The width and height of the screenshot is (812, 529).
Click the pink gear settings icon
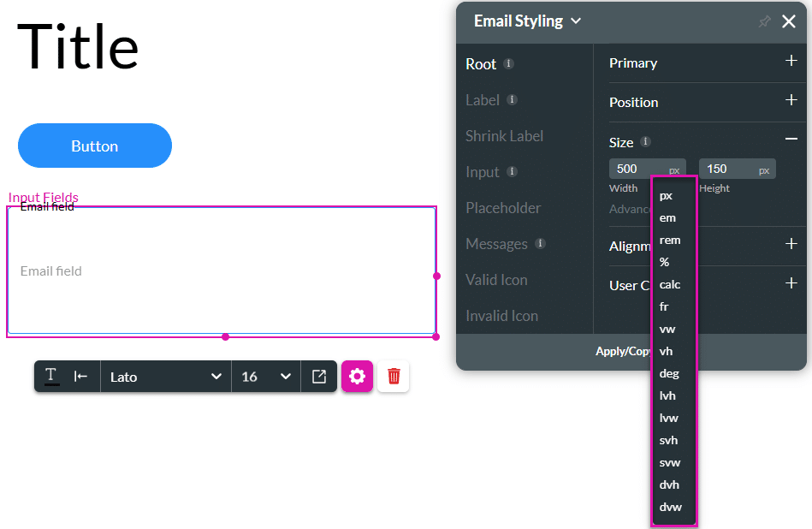pos(358,377)
